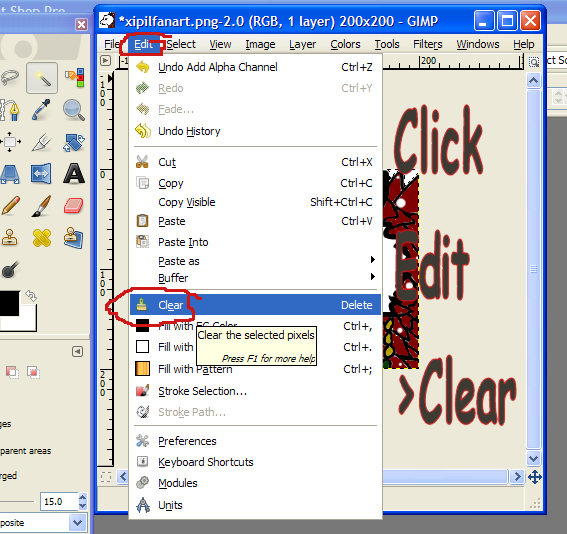Select the Fuzzy Select magic wand tool
Image resolution: width=567 pixels, height=534 pixels.
click(42, 78)
